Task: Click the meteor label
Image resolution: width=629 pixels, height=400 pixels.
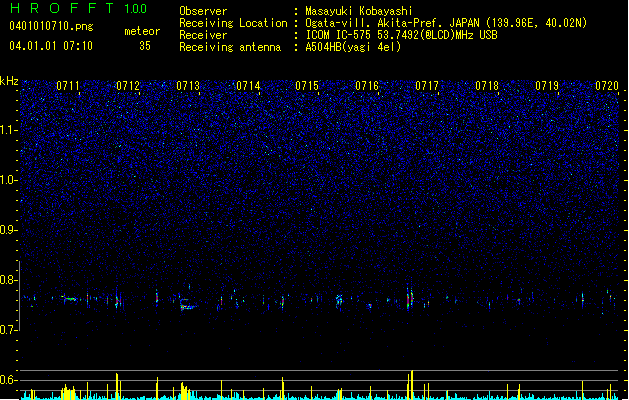Action: 142,31
